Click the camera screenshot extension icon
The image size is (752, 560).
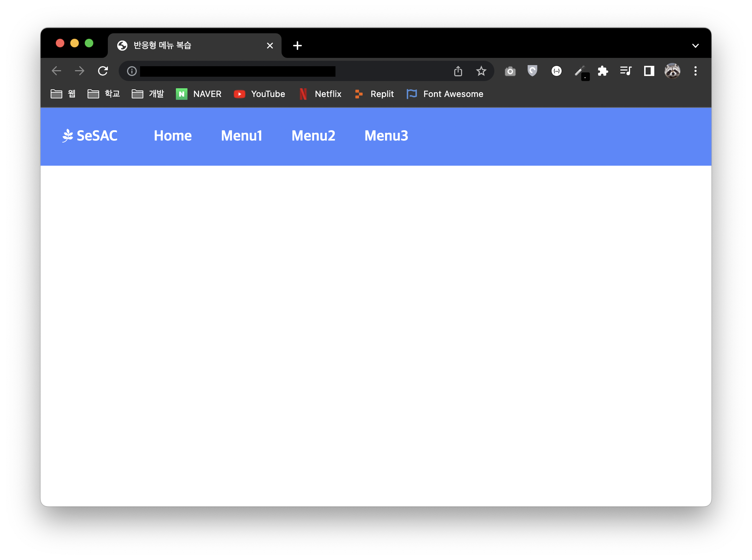pyautogui.click(x=510, y=71)
